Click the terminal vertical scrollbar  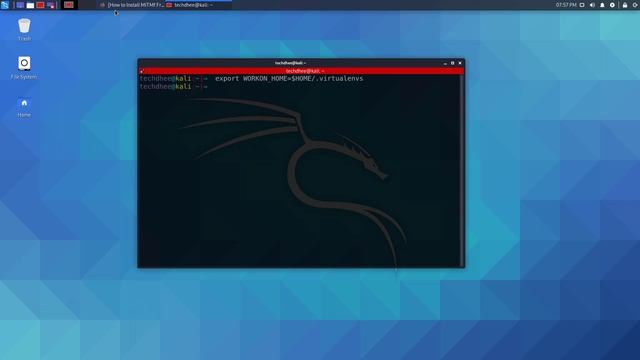coord(462,171)
